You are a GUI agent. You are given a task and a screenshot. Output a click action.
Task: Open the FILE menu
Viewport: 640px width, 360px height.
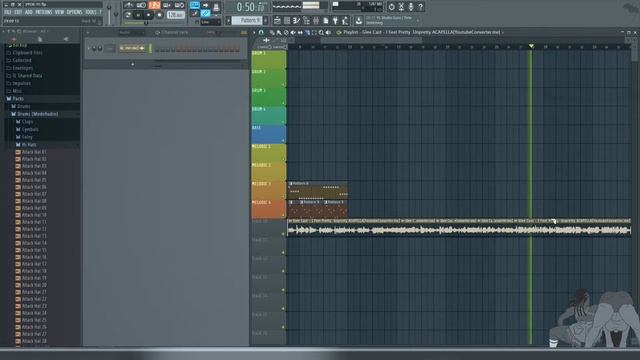pos(7,12)
